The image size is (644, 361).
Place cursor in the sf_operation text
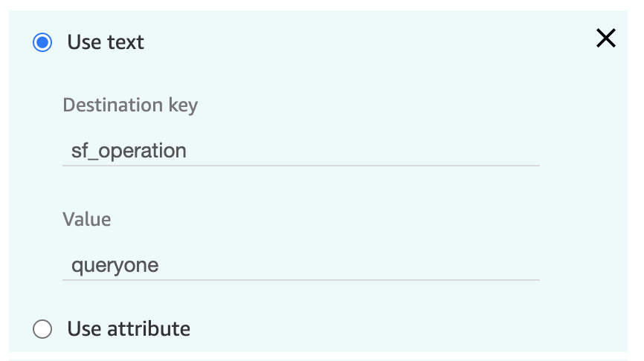pyautogui.click(x=129, y=151)
